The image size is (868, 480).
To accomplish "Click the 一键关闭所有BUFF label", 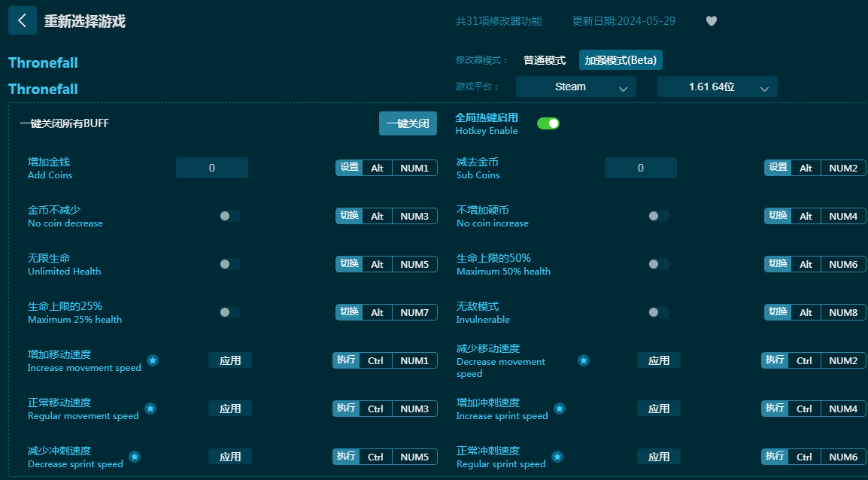I will point(65,123).
